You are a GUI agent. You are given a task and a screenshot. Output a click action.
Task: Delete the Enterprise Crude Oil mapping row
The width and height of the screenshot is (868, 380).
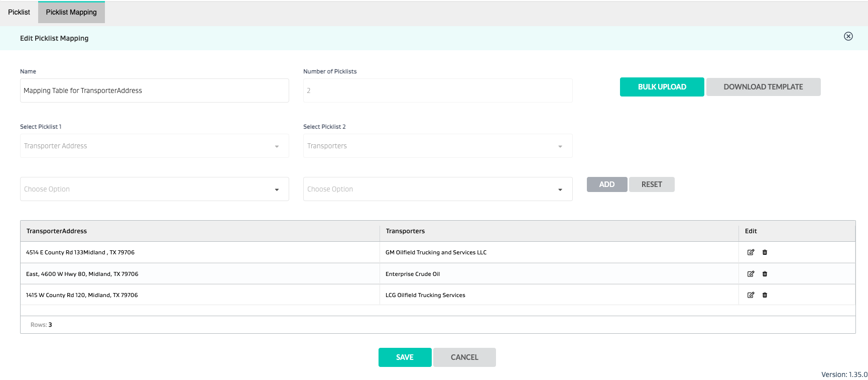click(765, 274)
